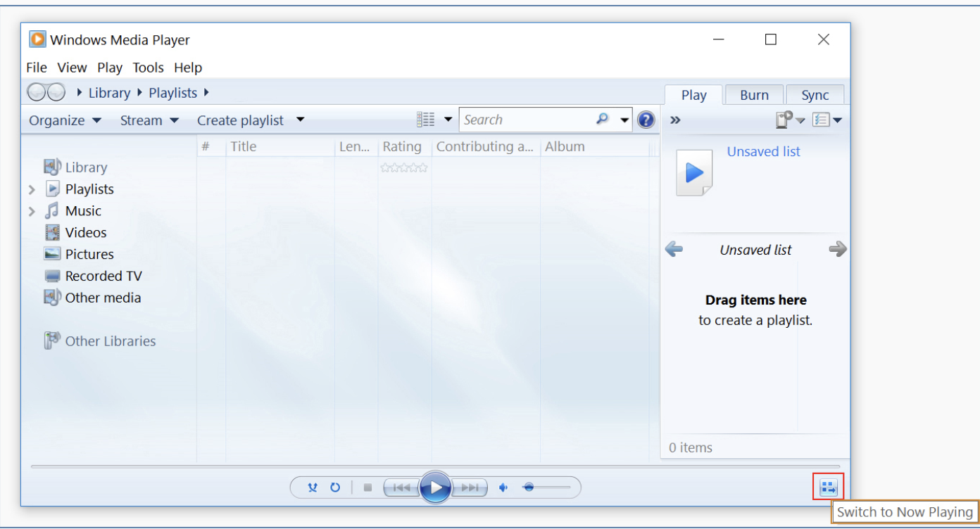Expand the Playlists tree item

(x=32, y=189)
